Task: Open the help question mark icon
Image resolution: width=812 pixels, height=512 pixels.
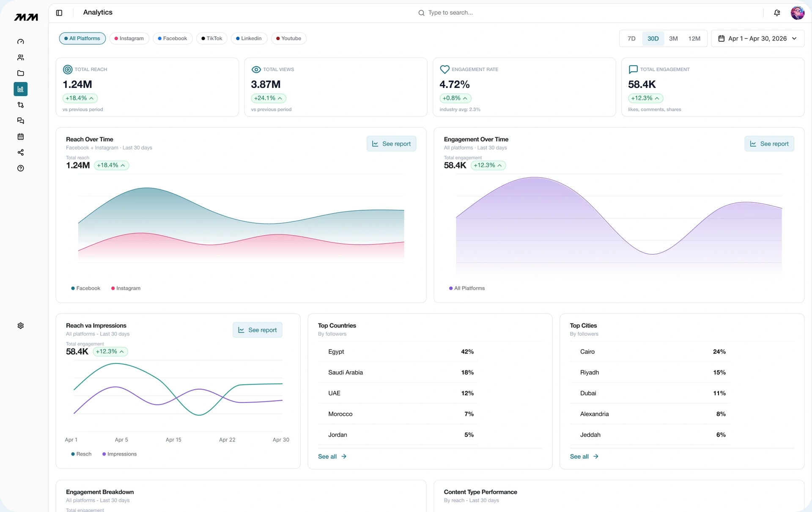Action: pyautogui.click(x=20, y=168)
